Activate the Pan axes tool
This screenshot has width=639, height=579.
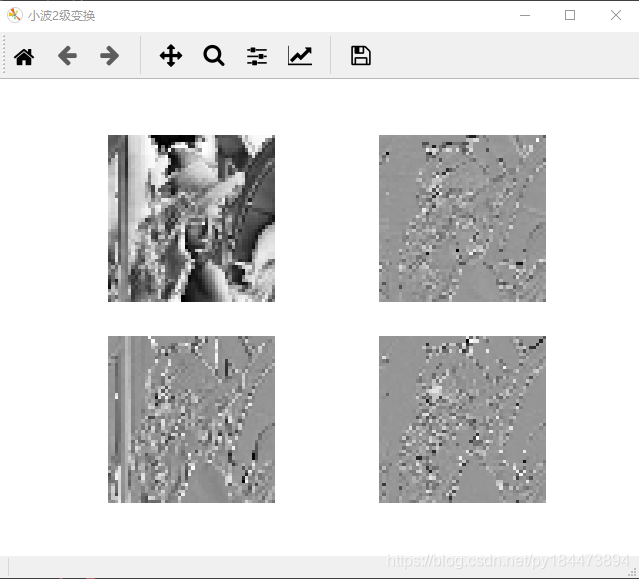(x=171, y=56)
